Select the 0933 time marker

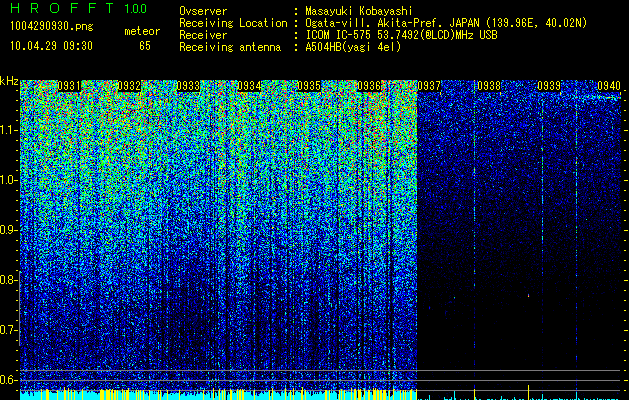pos(188,86)
